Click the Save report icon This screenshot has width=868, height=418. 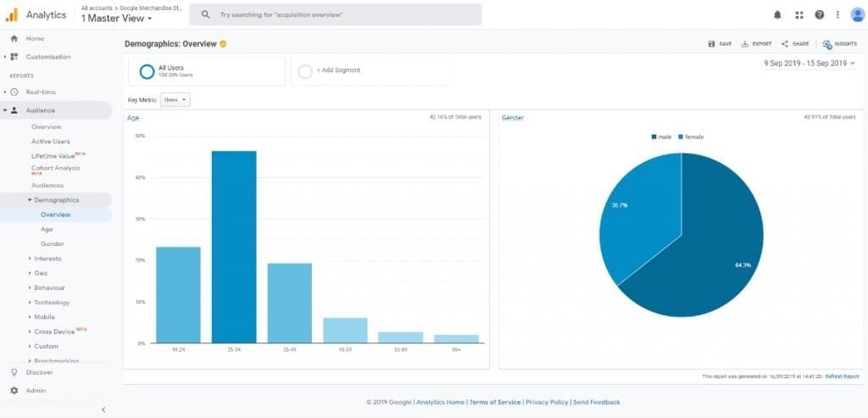712,44
